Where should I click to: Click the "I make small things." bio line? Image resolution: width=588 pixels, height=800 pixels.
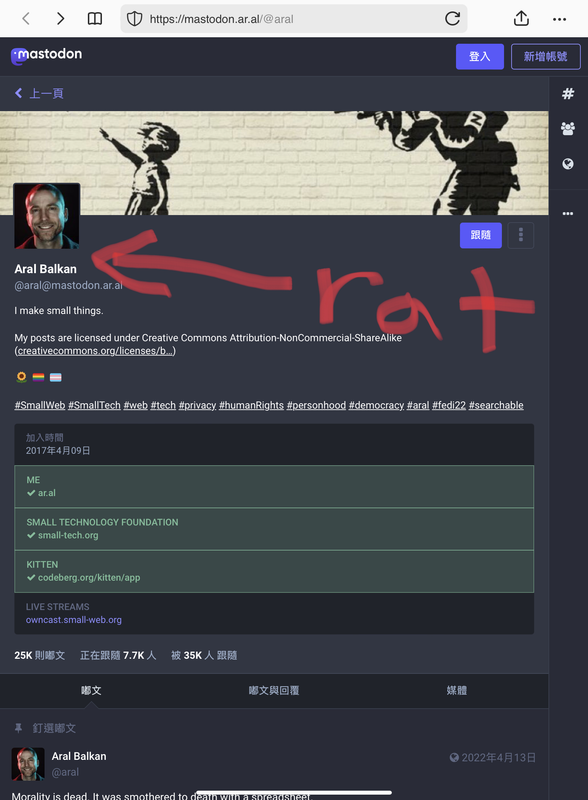tap(59, 311)
